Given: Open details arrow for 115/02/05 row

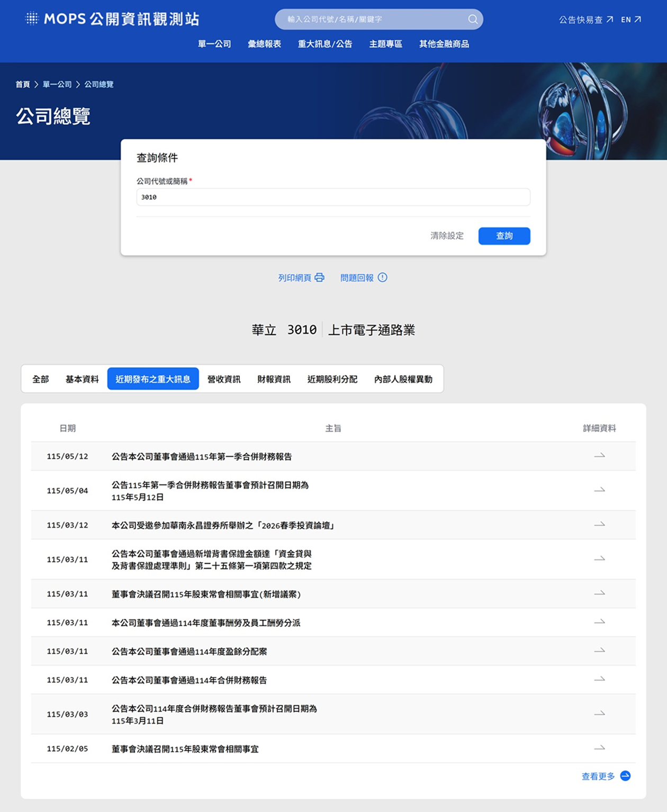Looking at the screenshot, I should [x=599, y=748].
